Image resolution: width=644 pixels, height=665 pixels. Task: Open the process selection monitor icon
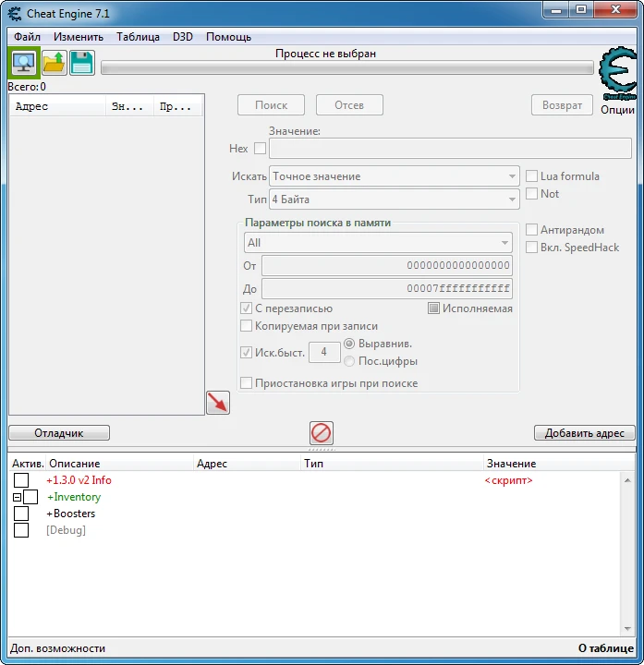(x=24, y=63)
